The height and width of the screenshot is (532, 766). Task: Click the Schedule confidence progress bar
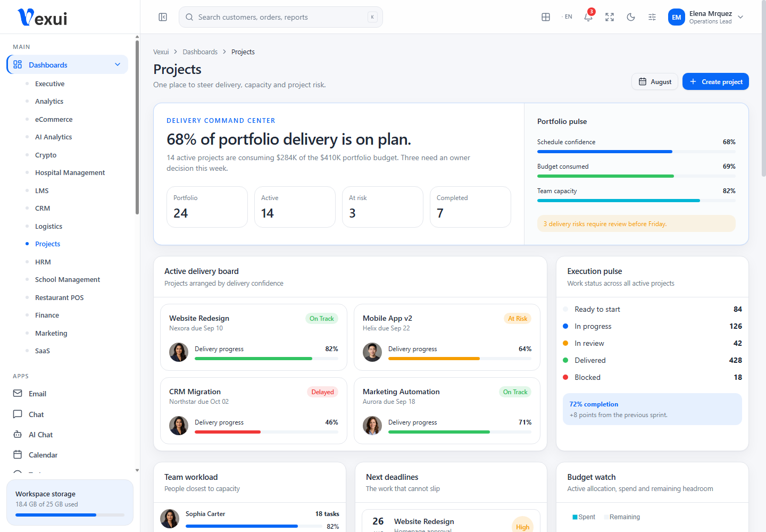click(636, 152)
